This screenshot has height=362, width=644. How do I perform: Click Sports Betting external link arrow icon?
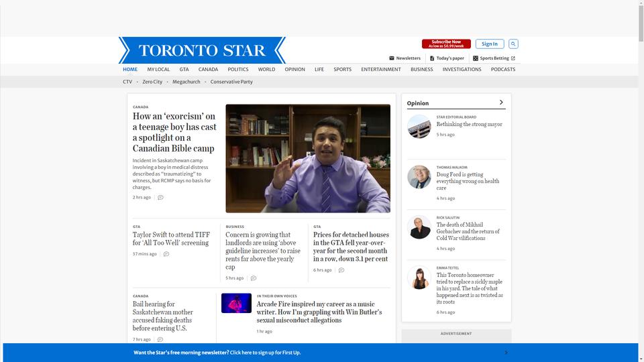pos(513,58)
